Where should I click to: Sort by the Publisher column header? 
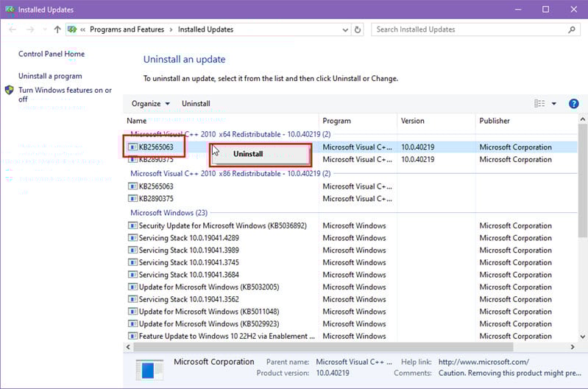[495, 121]
